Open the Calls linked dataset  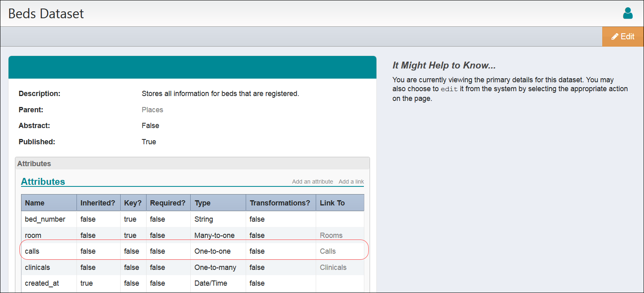(327, 251)
